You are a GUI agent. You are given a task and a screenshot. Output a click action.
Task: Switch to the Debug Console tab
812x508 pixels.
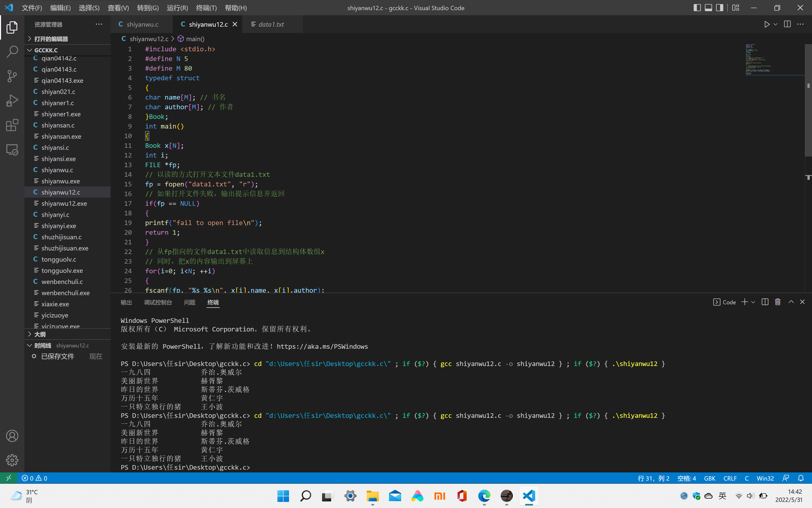[158, 302]
